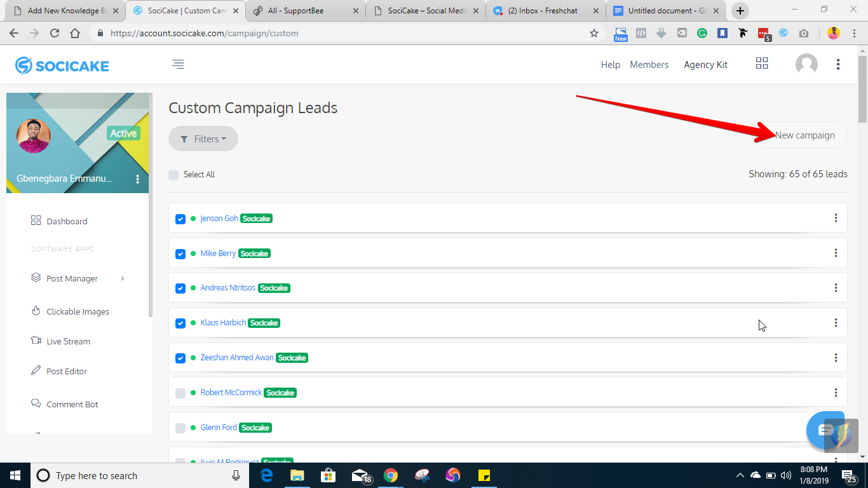
Task: Go to the browser home page icon
Action: (x=75, y=33)
